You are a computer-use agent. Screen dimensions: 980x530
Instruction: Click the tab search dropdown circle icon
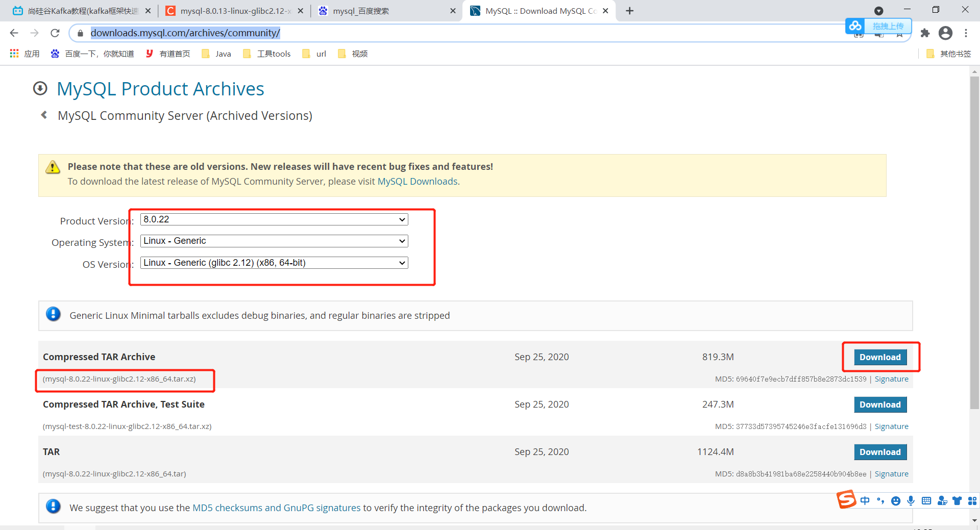pos(878,11)
